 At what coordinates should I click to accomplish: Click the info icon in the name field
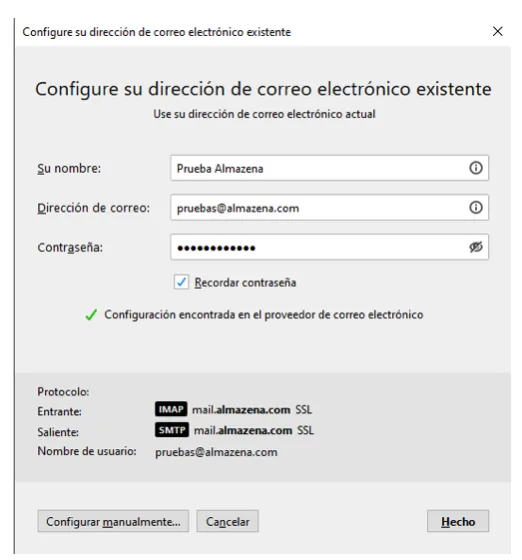(476, 168)
